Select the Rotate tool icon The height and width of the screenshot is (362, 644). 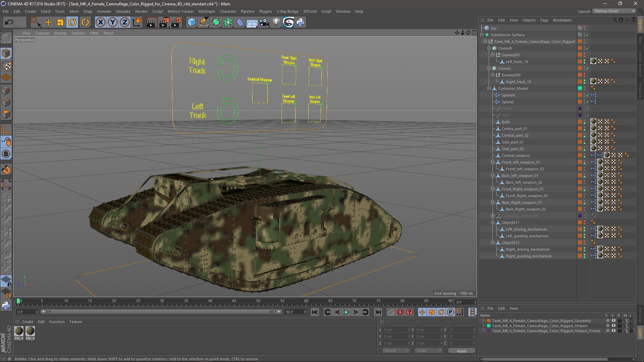coord(72,22)
